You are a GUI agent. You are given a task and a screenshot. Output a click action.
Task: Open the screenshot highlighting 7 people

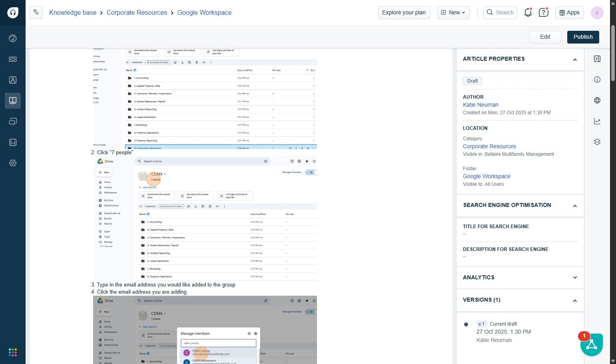pos(205,218)
